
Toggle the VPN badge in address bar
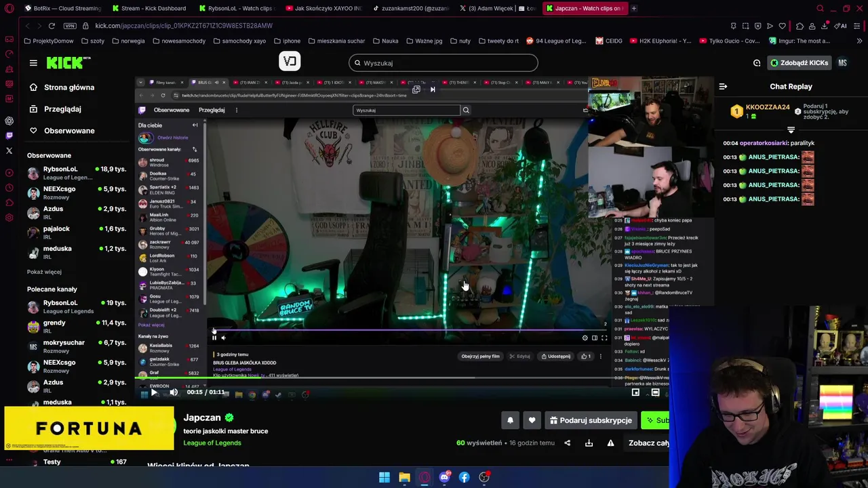pos(70,26)
